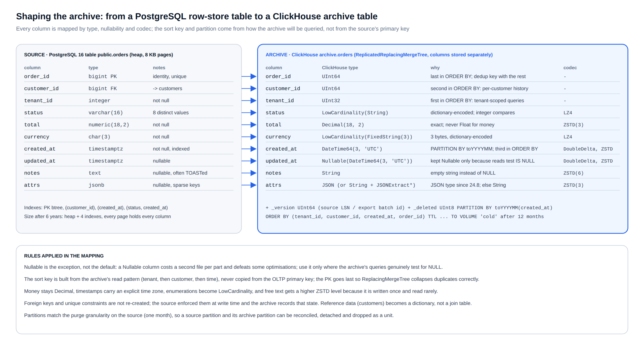The image size is (644, 346).
Task: Click archive type 'String' in the notes row
Action: 331,173
